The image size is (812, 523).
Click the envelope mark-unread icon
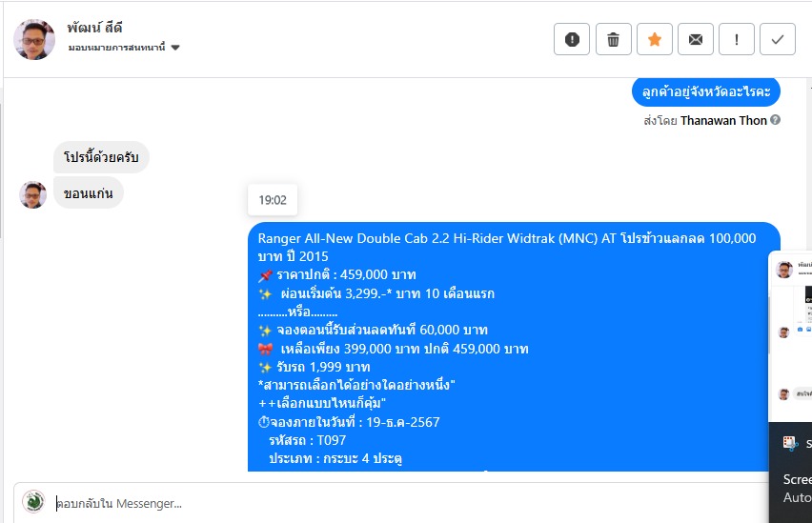click(x=695, y=39)
